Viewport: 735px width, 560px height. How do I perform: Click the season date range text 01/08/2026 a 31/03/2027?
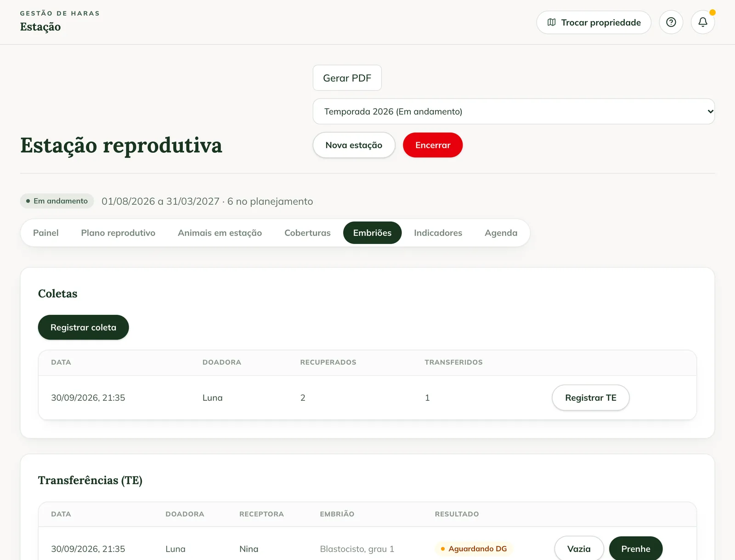[160, 201]
